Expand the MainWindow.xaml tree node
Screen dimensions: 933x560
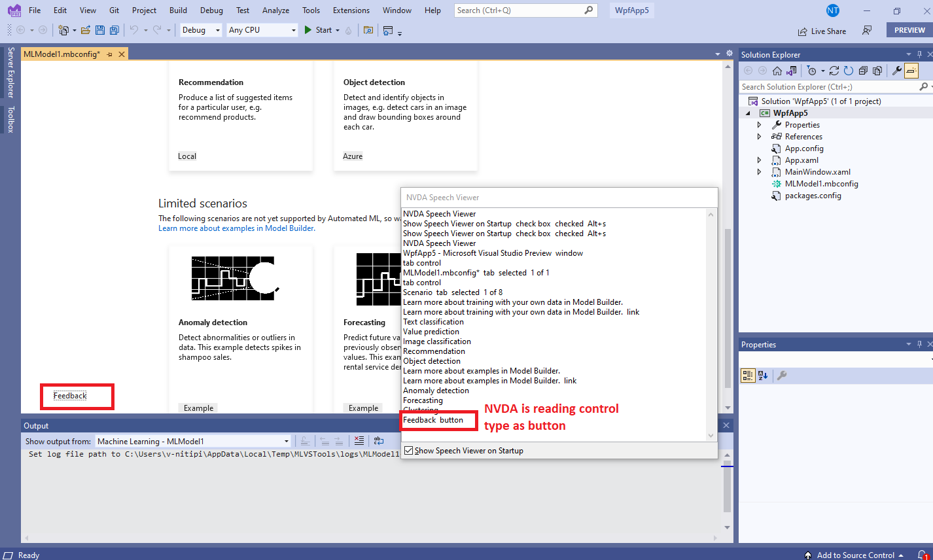click(759, 171)
